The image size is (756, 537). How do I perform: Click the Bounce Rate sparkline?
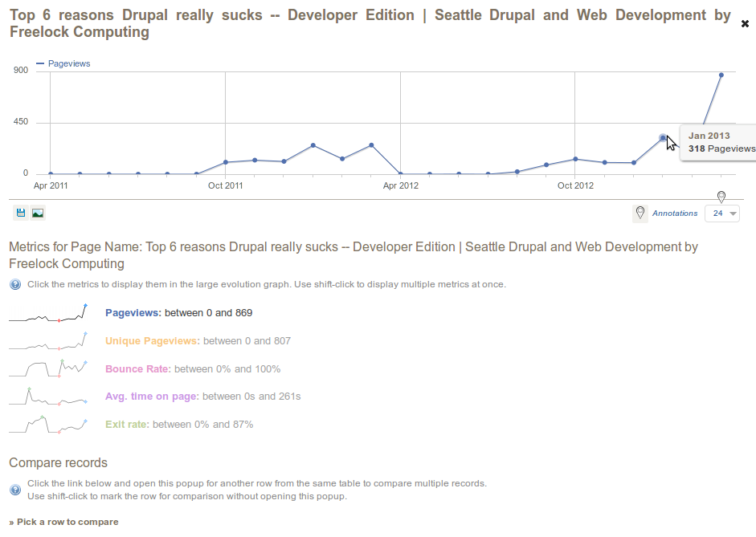pos(48,368)
